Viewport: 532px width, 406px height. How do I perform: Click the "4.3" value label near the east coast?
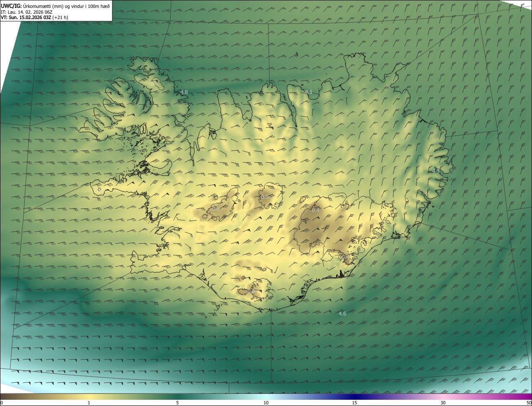point(436,171)
